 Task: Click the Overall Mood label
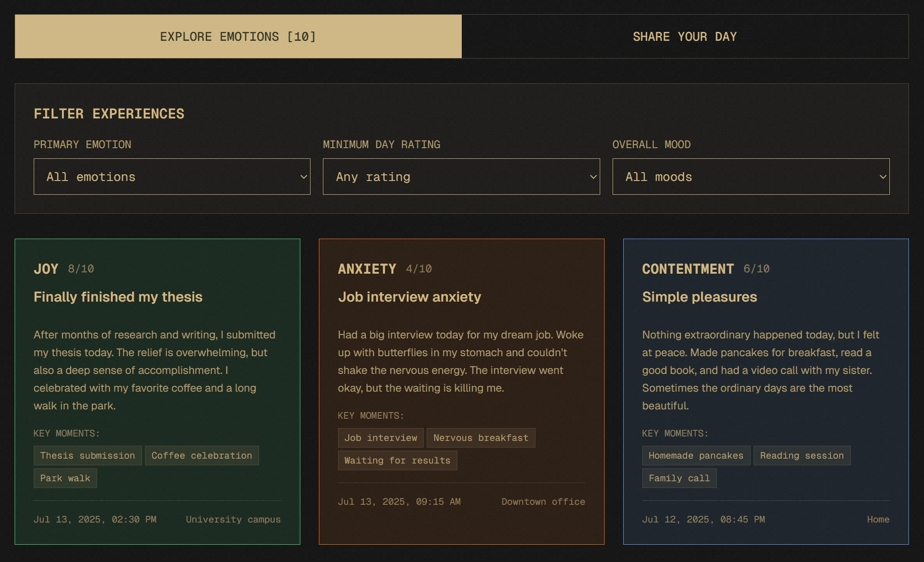pyautogui.click(x=652, y=145)
